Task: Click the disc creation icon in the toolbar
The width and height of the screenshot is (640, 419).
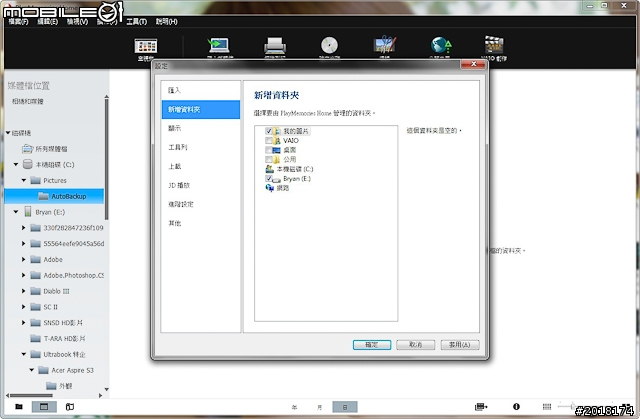Action: pos(329,45)
